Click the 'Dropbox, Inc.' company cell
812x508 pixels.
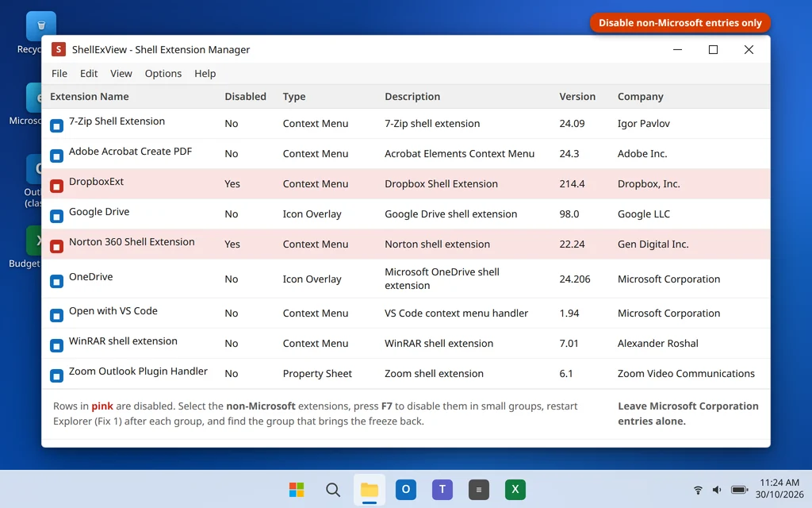649,183
